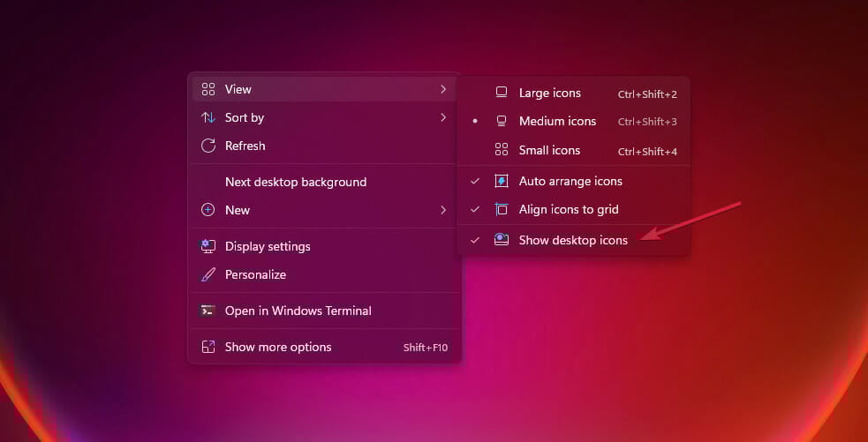Open the View menu entry
This screenshot has width=868, height=442.
pos(324,89)
